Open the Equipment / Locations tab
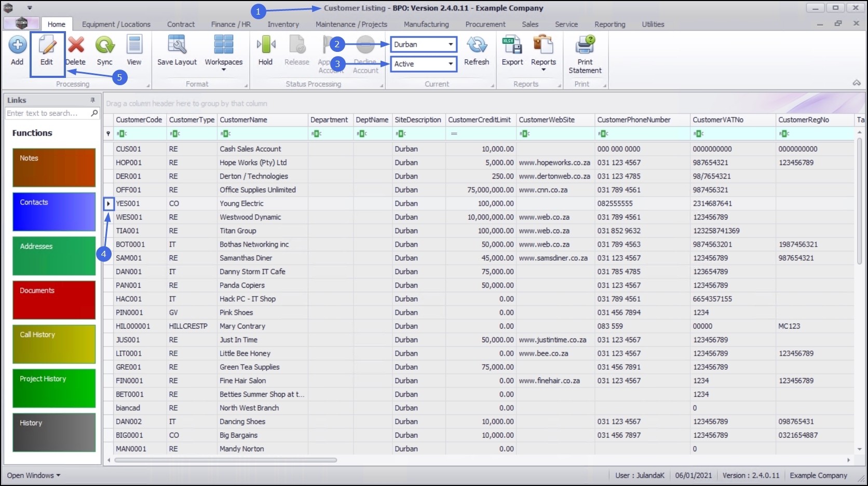 click(x=116, y=24)
